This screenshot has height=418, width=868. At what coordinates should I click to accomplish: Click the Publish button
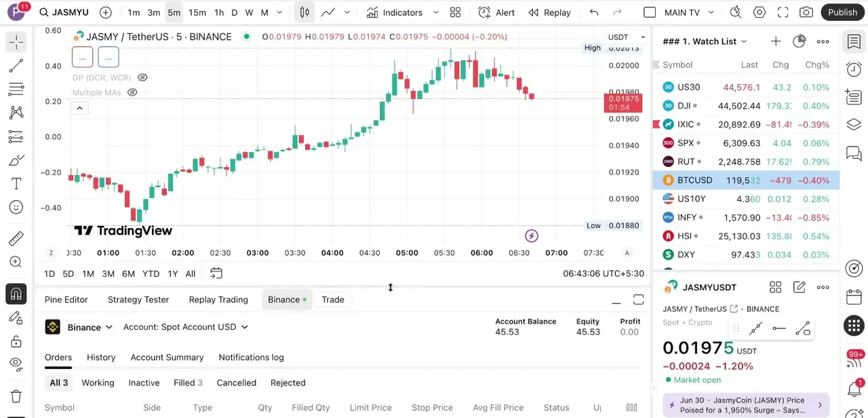(843, 12)
